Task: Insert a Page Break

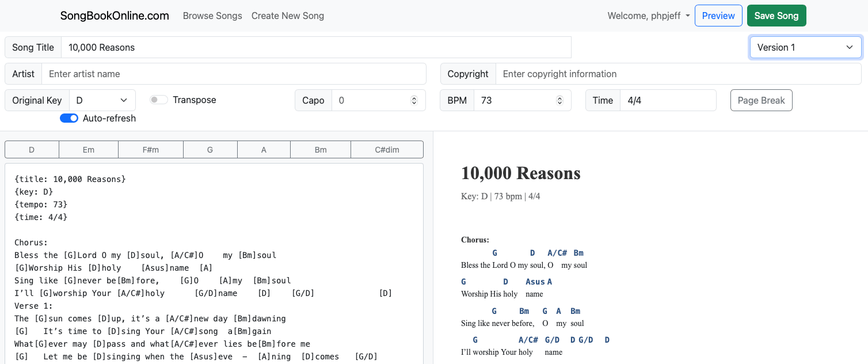Action: (761, 100)
